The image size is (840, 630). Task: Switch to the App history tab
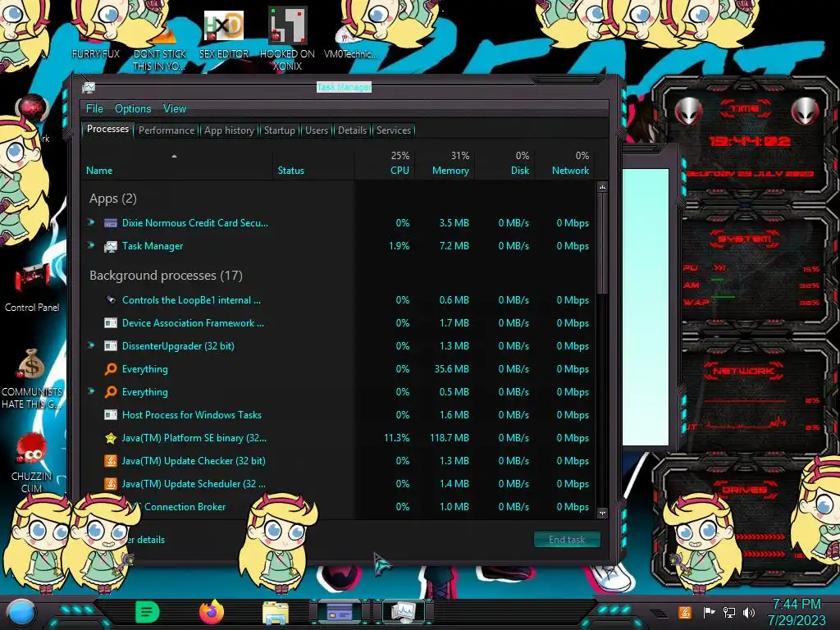tap(230, 130)
